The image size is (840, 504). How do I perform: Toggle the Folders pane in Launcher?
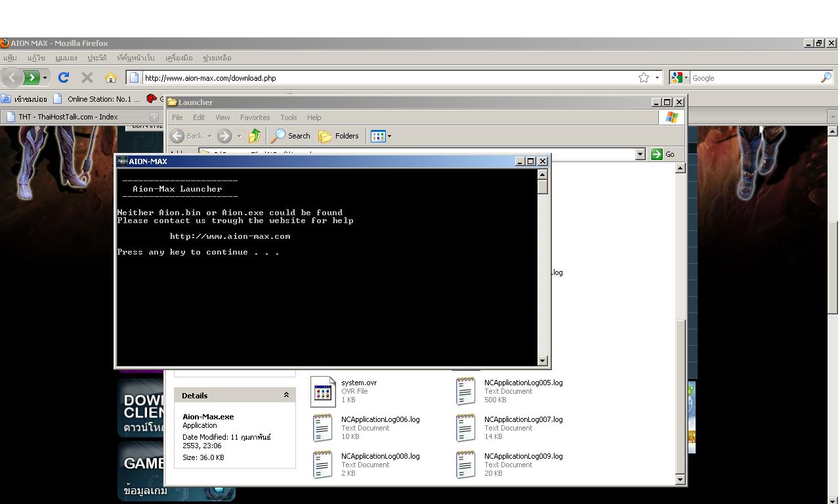point(339,136)
